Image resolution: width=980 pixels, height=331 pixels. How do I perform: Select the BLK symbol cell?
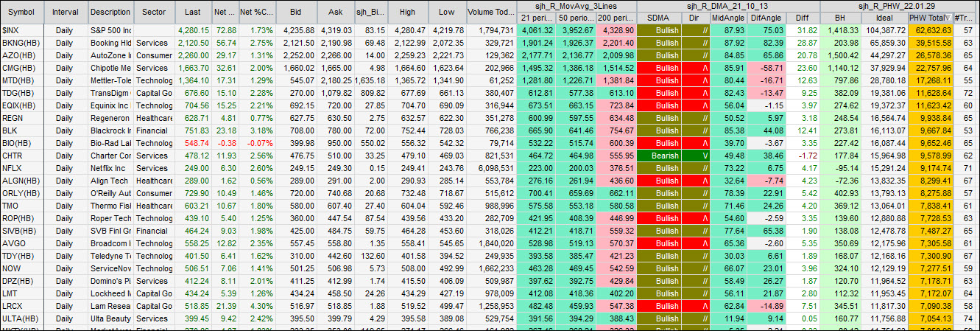coord(22,130)
